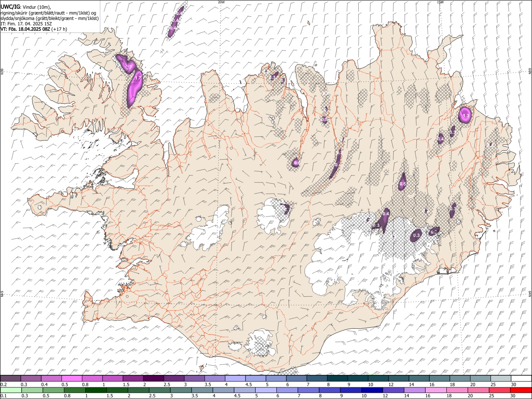Click the pink 0.5 swatch in top legend row
532x399 pixels.
tap(72, 379)
